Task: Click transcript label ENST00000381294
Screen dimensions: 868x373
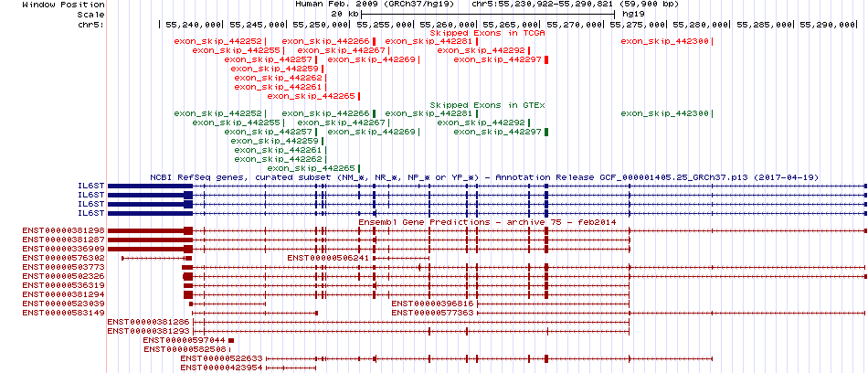Action: (x=64, y=294)
